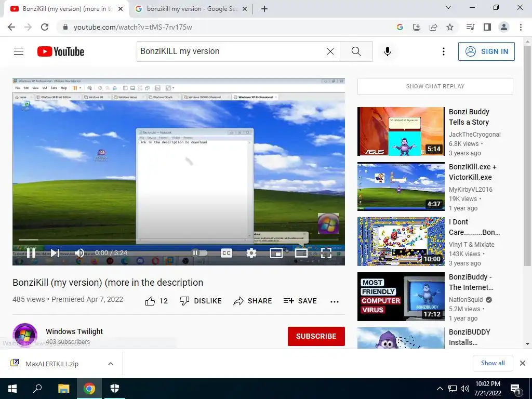Select the BonziKill YouTube tab
This screenshot has height=399, width=532.
coord(66,9)
